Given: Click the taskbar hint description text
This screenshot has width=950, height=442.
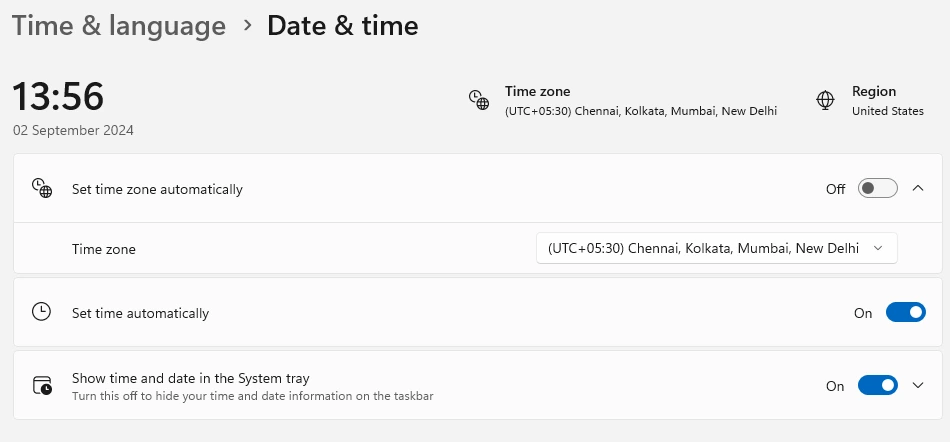Looking at the screenshot, I should (252, 396).
